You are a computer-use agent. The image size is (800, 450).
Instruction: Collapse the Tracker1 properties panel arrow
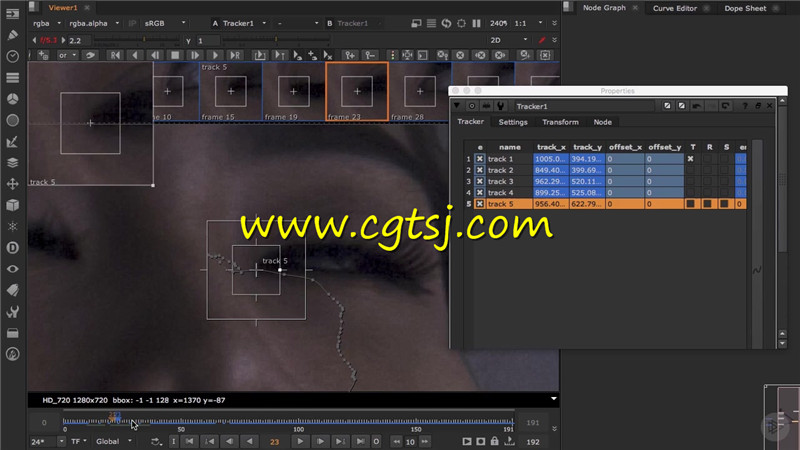[457, 106]
